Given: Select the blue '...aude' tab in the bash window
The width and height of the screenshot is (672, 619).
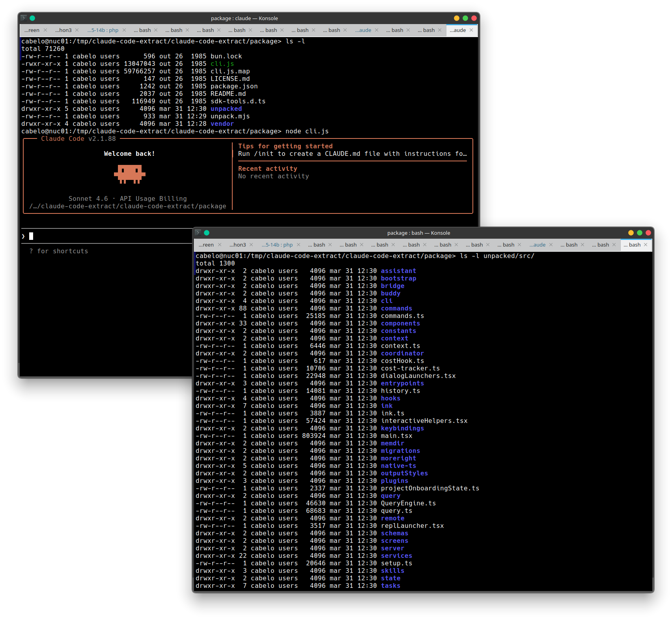Looking at the screenshot, I should [538, 245].
